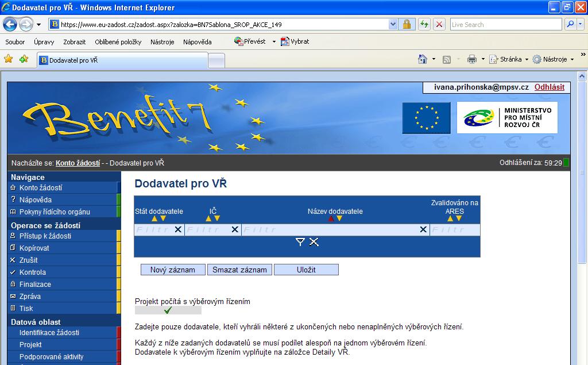Sort Název dodavatele descending arrow
Viewport: 588px width, 365px height.
click(x=339, y=218)
